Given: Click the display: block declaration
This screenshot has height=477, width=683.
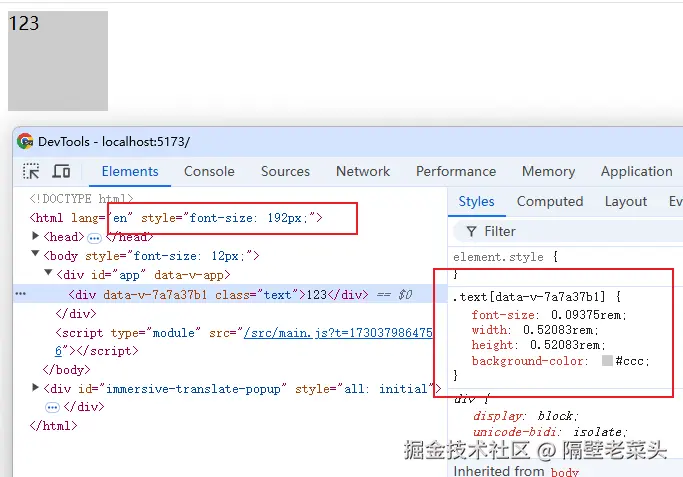Looking at the screenshot, I should (x=526, y=416).
